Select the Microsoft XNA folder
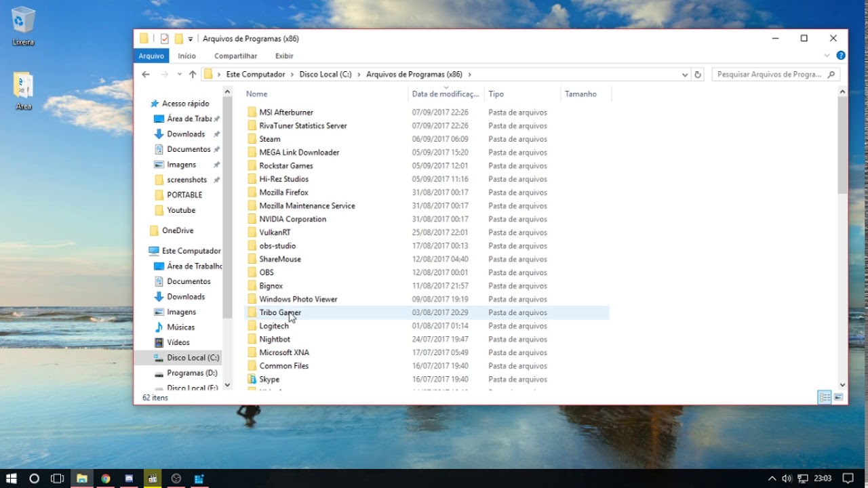 pos(284,352)
